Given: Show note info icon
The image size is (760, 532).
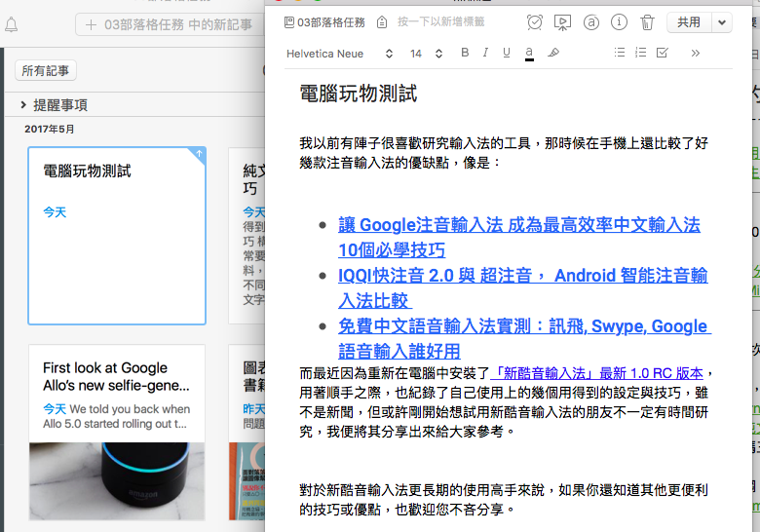Looking at the screenshot, I should click(619, 22).
